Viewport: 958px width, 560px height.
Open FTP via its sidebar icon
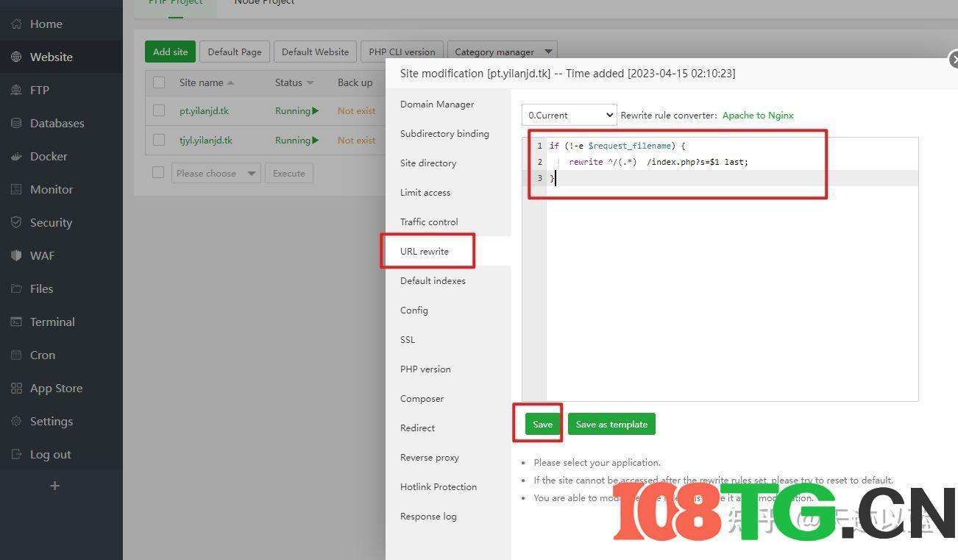coord(16,91)
